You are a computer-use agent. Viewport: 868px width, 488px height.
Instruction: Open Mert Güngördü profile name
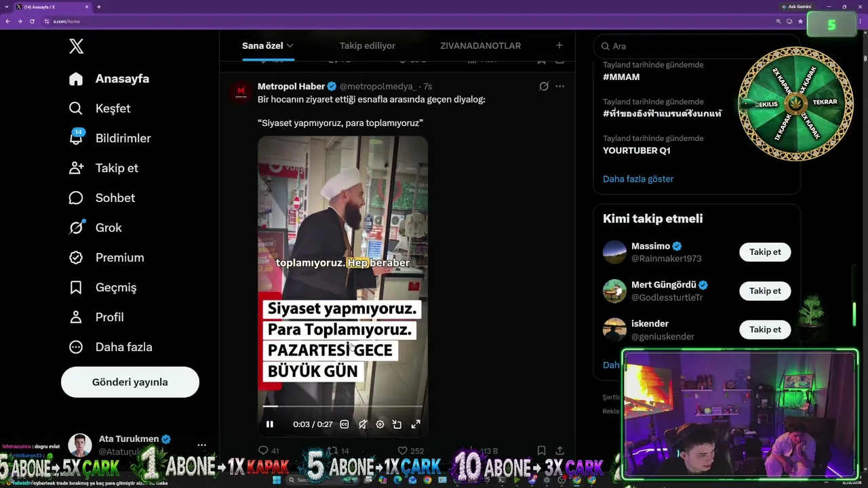click(x=664, y=285)
